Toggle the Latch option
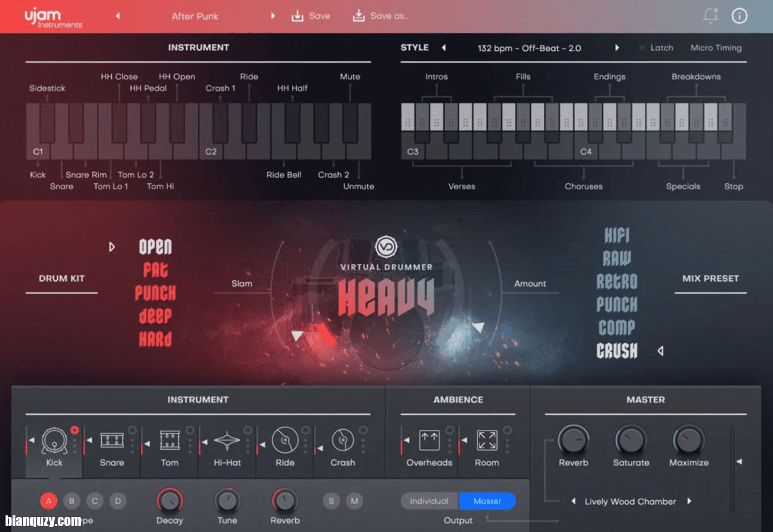The image size is (773, 532). pos(656,48)
